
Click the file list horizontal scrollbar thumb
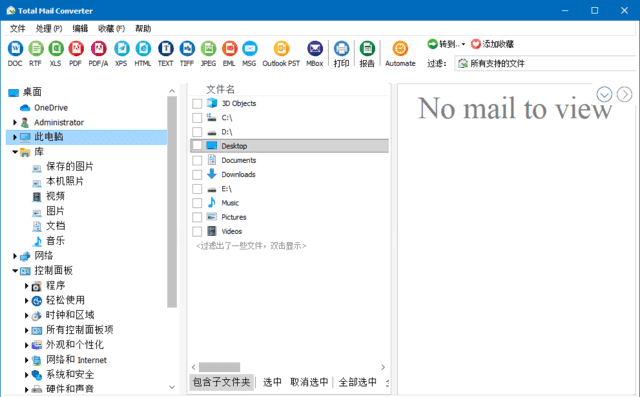(220, 367)
